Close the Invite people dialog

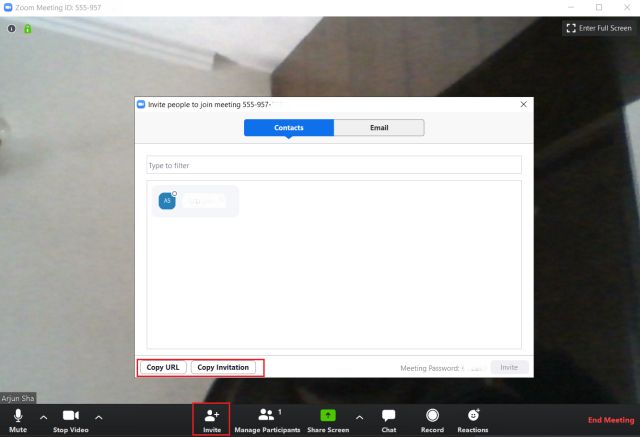pyautogui.click(x=524, y=104)
